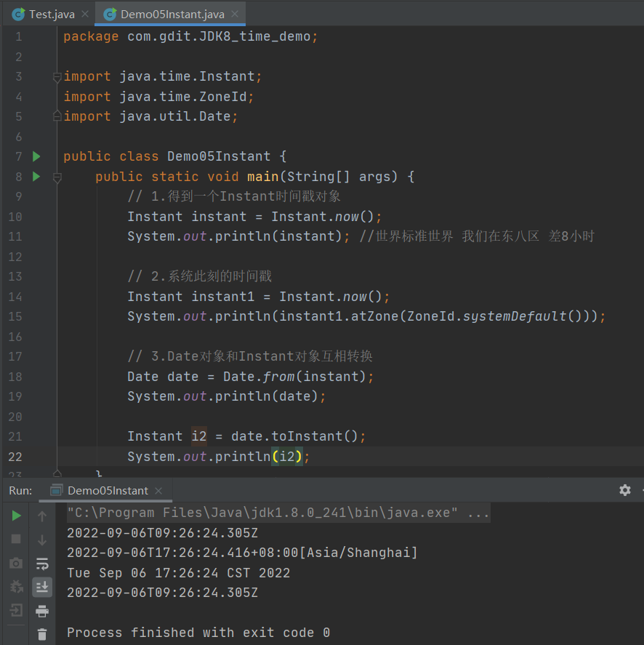
Task: Rerun the Demo05Instant application
Action: coord(15,514)
